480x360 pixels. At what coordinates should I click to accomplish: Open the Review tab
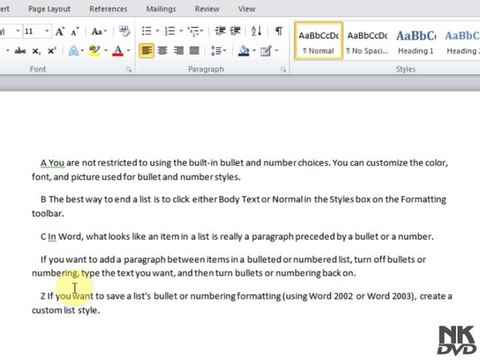(207, 9)
